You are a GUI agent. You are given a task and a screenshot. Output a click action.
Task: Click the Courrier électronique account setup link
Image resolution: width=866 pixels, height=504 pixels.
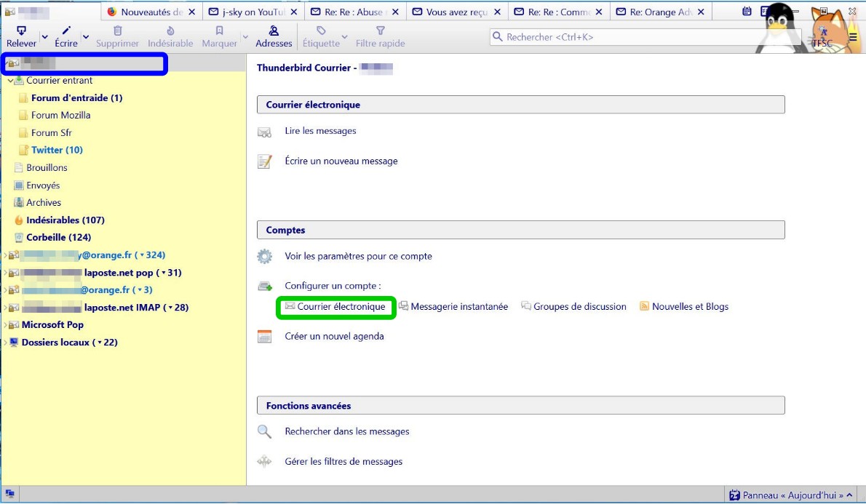[341, 307]
